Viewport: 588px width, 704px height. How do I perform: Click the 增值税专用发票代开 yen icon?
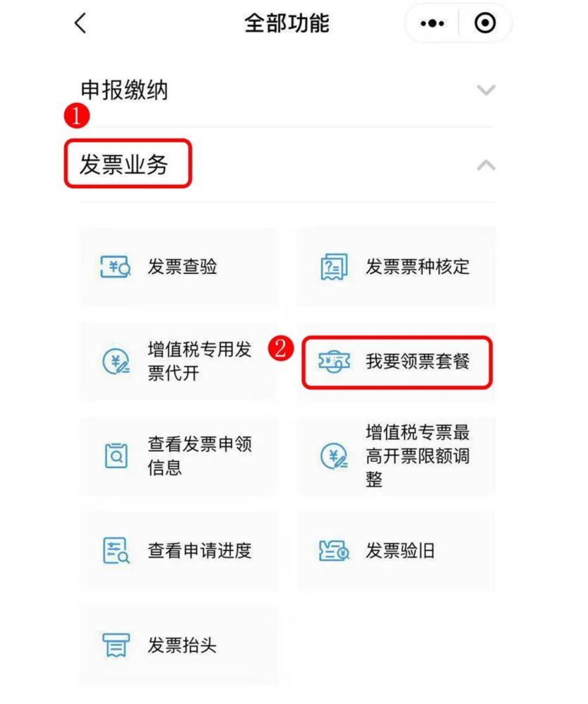(116, 361)
